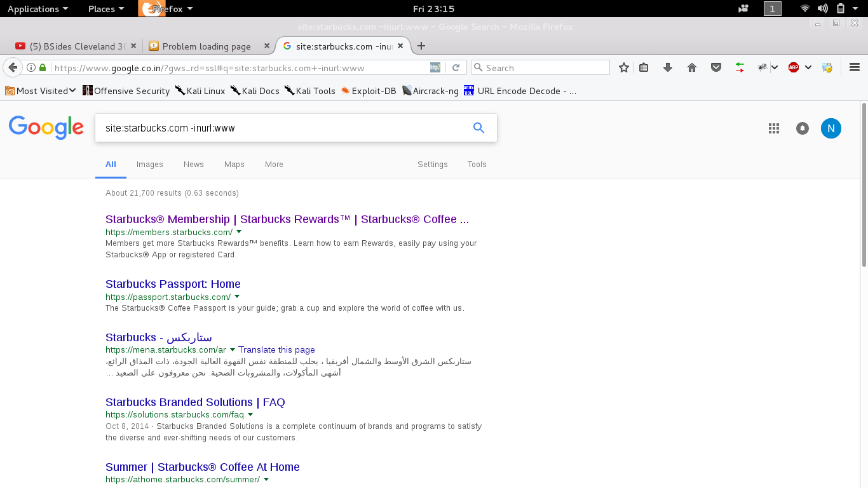
Task: Click the cookie manager extension icon
Action: click(827, 67)
